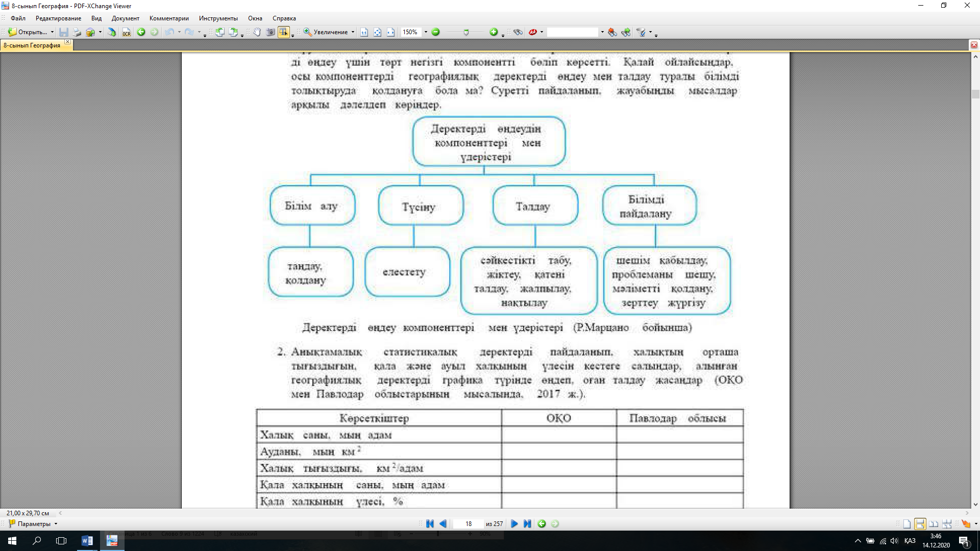Select the Hand tool
This screenshot has height=551, width=980.
(x=257, y=32)
